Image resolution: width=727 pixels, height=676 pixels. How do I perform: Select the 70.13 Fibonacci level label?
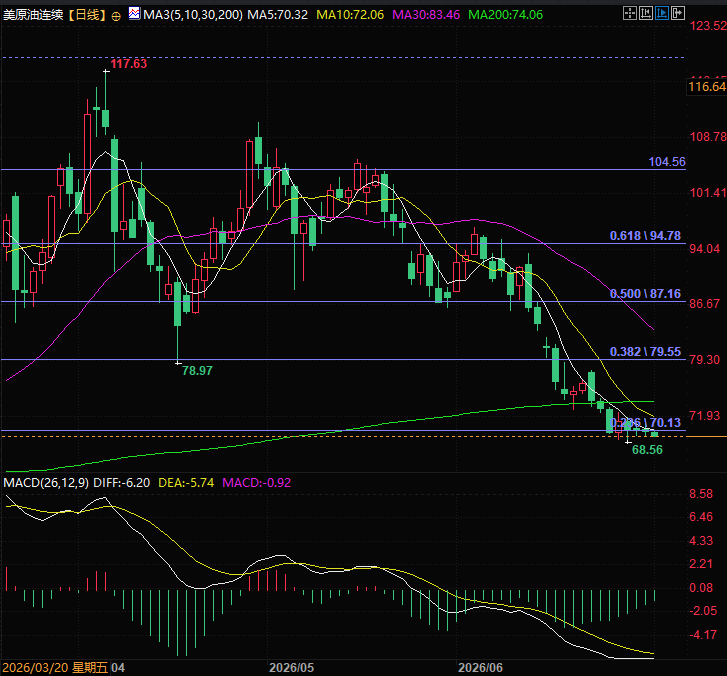point(645,422)
